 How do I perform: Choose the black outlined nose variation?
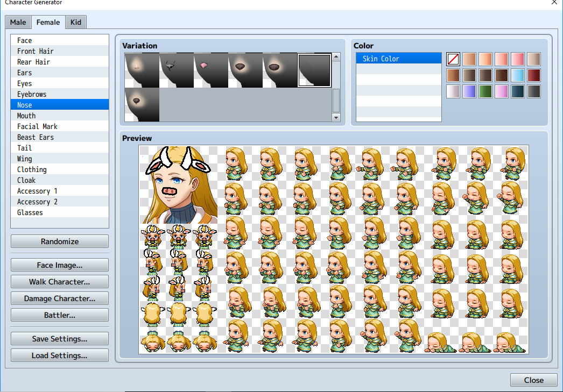pyautogui.click(x=177, y=70)
